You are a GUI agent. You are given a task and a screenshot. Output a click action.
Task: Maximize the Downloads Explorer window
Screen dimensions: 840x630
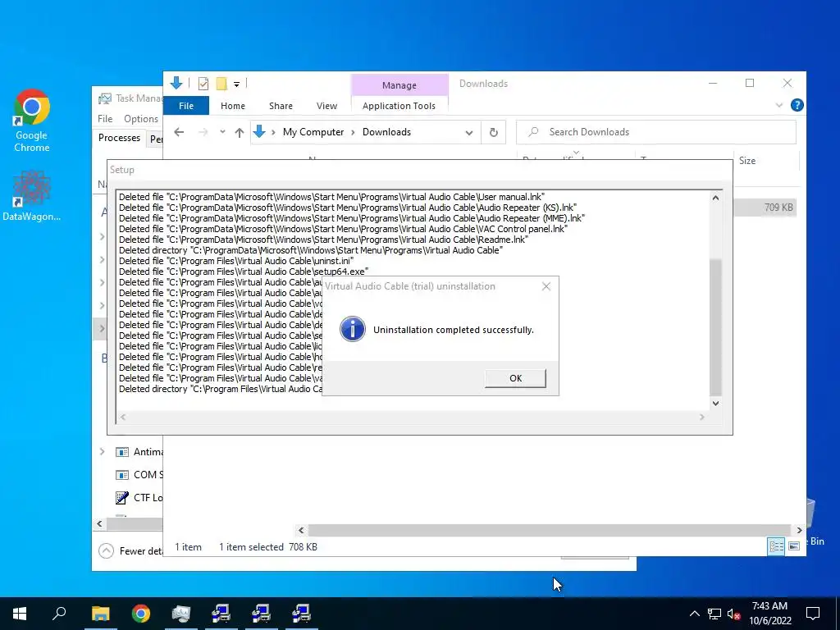(x=750, y=83)
